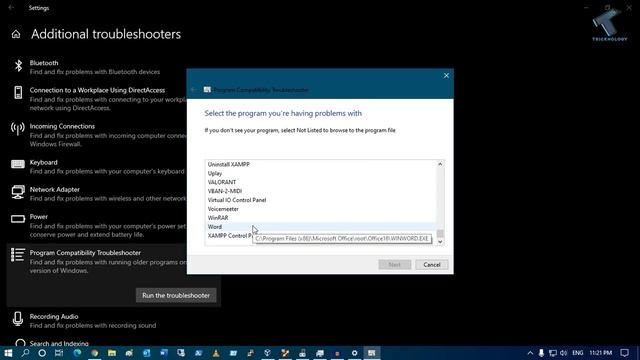Open VLC media player from taskbar
This screenshot has height=360, width=640.
216,353
